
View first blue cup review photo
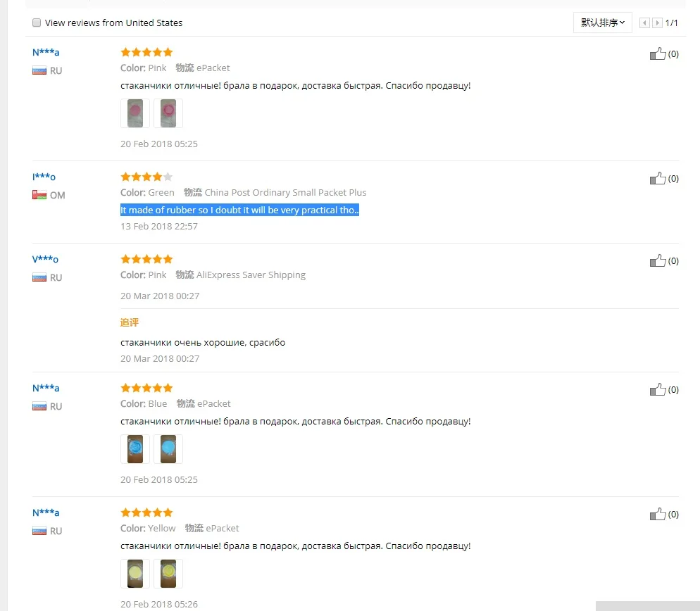point(135,449)
